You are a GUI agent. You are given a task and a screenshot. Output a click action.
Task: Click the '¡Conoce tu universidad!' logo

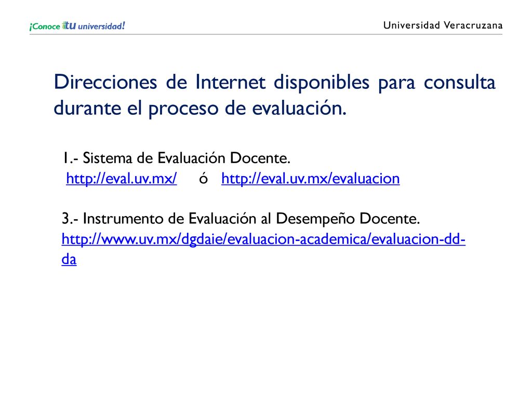tap(77, 26)
